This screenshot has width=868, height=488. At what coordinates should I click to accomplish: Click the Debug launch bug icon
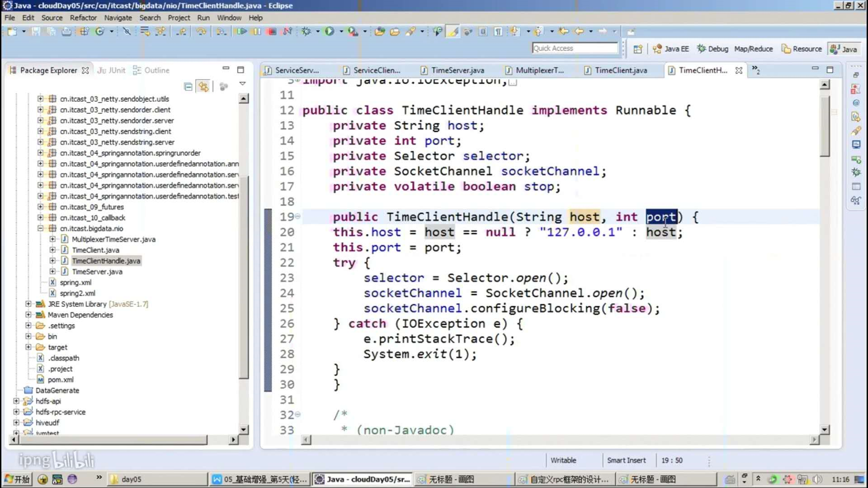point(306,31)
